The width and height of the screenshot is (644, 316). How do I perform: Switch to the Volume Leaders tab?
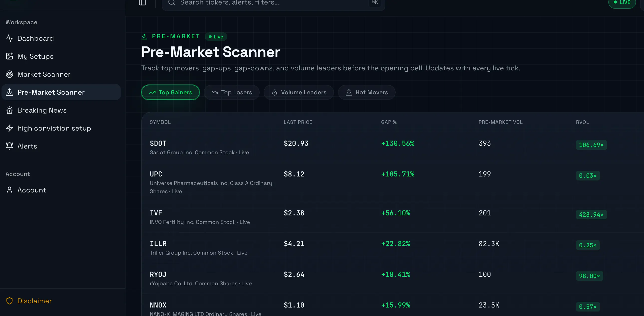(299, 93)
